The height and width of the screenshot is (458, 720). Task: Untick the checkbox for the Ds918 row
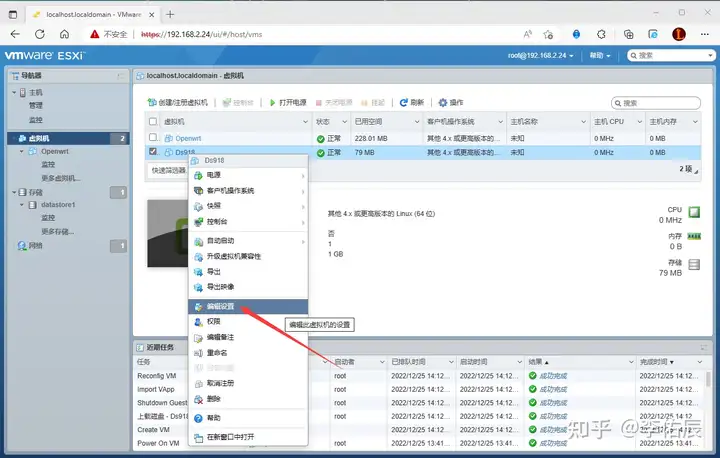pos(153,151)
